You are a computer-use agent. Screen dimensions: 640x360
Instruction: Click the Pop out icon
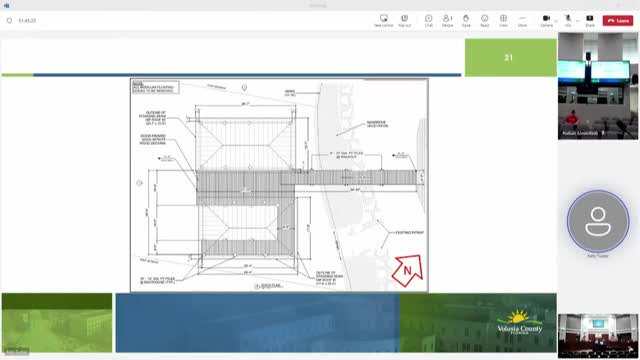coord(404,20)
